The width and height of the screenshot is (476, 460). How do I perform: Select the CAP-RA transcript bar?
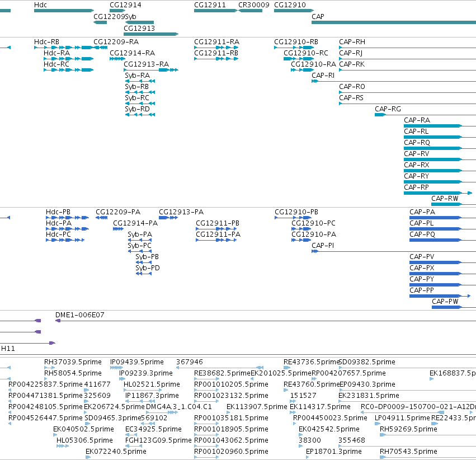pos(440,126)
